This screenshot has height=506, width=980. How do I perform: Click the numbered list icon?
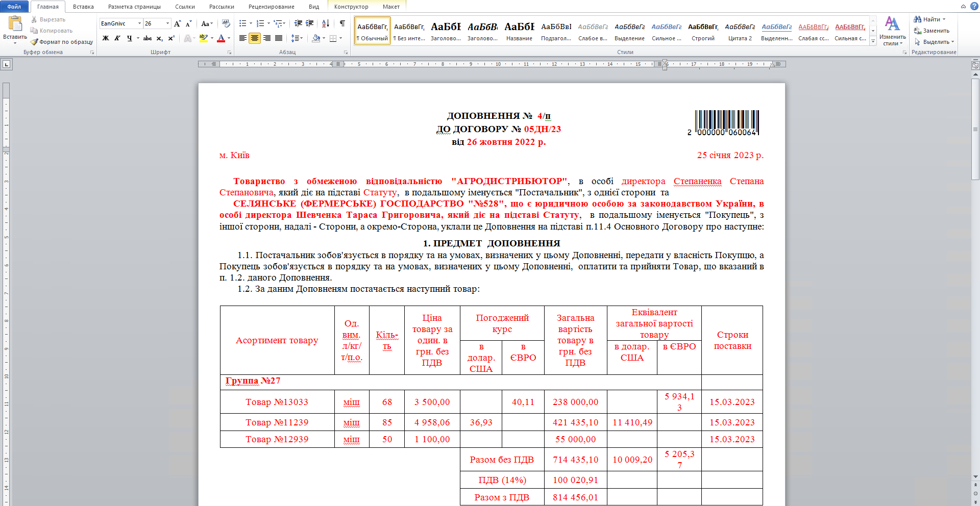pos(260,23)
